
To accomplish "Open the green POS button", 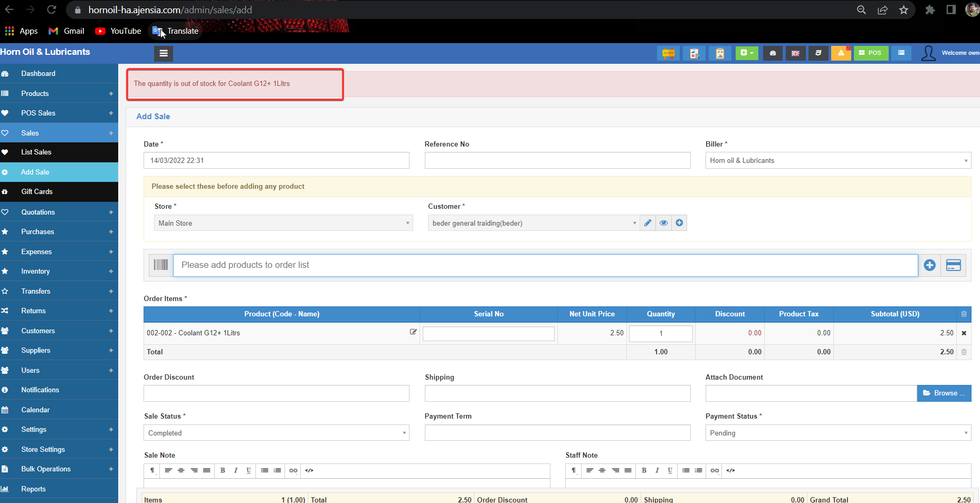I will click(871, 53).
